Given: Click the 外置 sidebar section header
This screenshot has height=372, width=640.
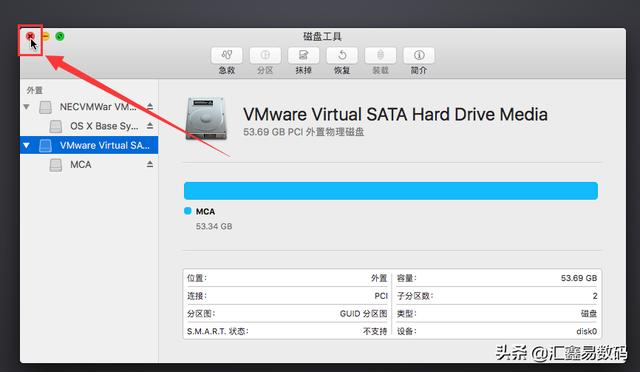Looking at the screenshot, I should (35, 90).
